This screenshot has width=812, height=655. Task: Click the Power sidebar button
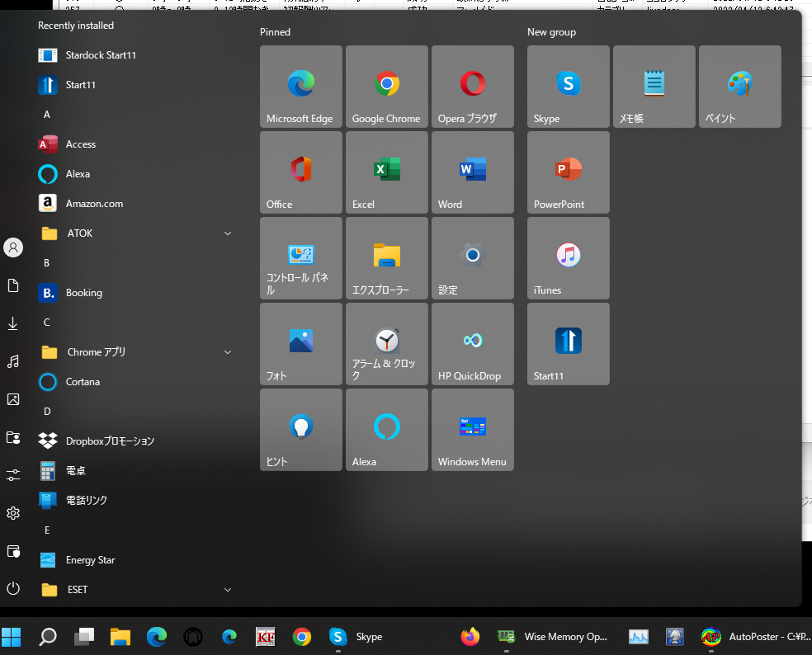tap(13, 589)
